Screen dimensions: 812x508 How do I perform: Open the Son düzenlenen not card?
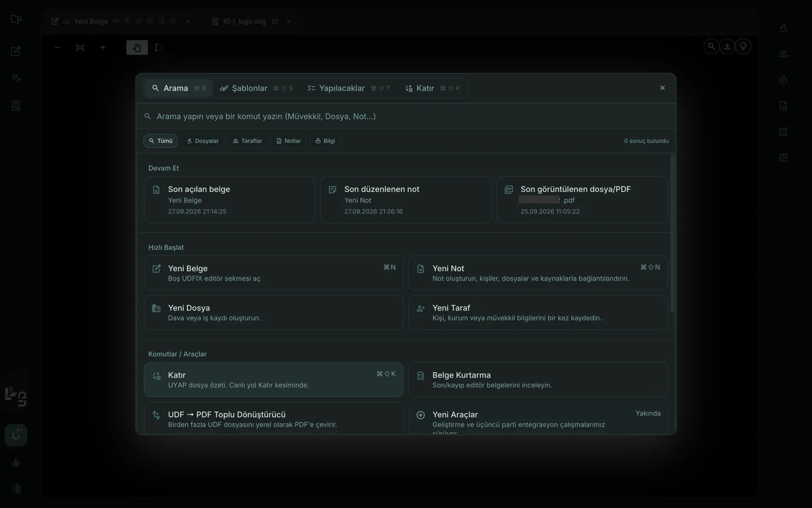[x=406, y=200]
